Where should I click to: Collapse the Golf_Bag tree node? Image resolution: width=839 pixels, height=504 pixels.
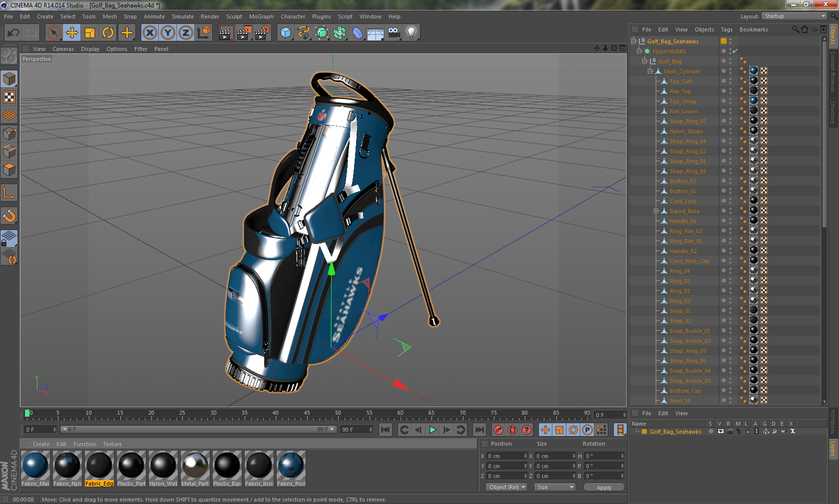pyautogui.click(x=644, y=61)
